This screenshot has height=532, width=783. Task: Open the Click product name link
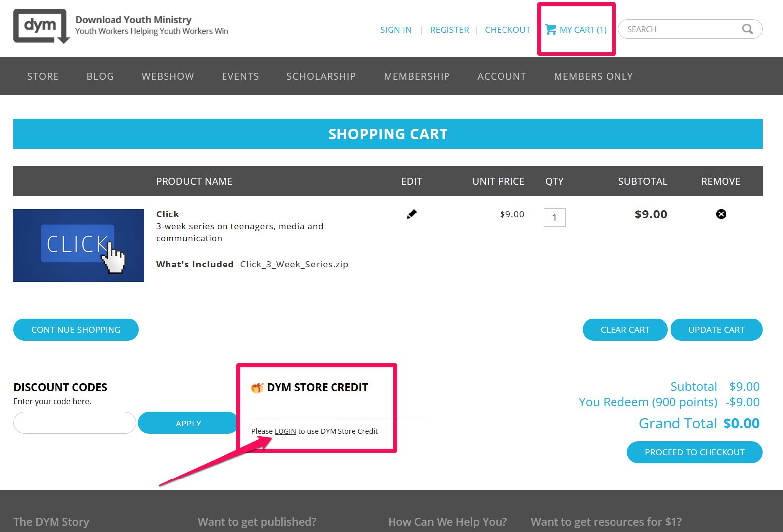(168, 214)
